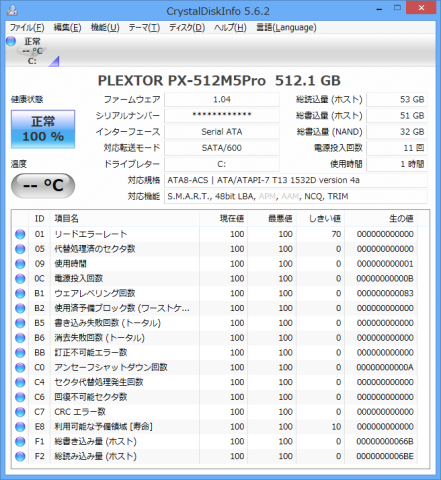
Task: Click status orb for row B1
Action: coord(20,293)
